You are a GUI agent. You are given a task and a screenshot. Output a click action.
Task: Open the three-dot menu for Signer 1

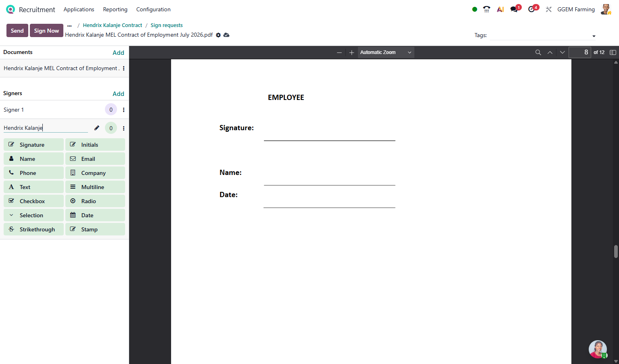[x=123, y=110]
